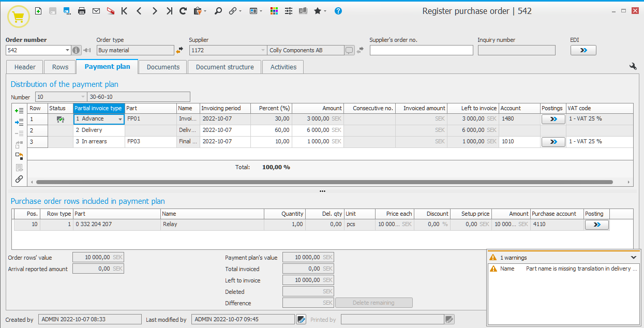The image size is (644, 328).
Task: Click the printer icon in toolbar
Action: [81, 11]
